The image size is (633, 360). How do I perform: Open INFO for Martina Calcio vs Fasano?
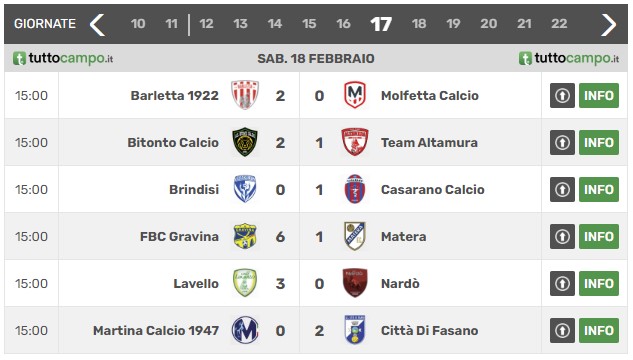coord(599,331)
